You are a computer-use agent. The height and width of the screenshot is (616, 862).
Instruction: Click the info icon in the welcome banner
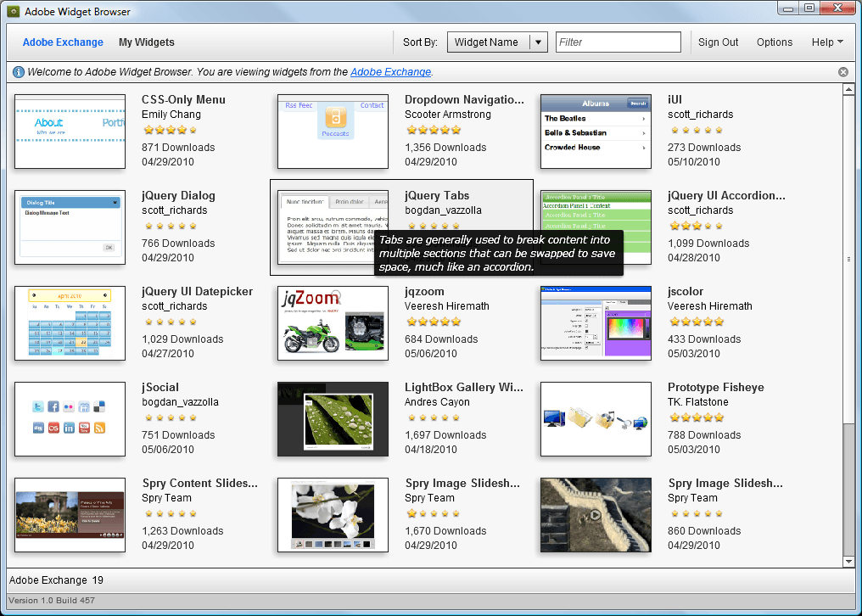[x=17, y=72]
